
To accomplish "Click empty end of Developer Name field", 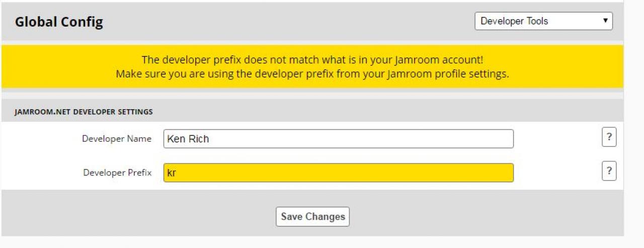I will click(453, 139).
